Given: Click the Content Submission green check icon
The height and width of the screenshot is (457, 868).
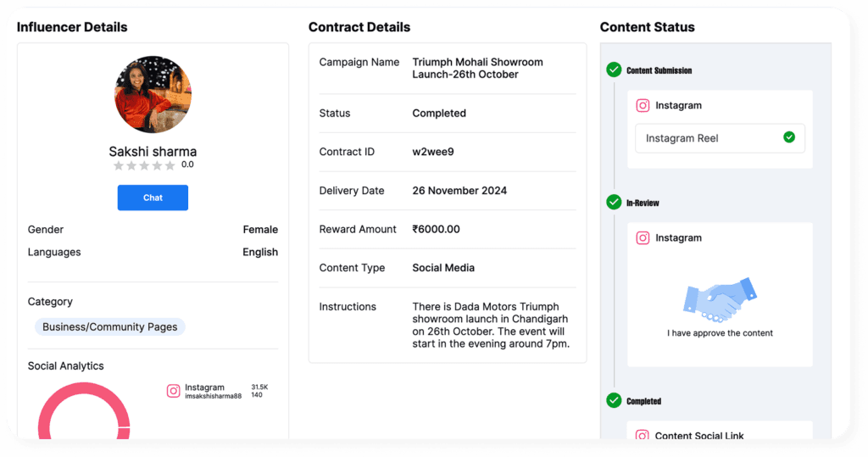Looking at the screenshot, I should click(x=614, y=70).
